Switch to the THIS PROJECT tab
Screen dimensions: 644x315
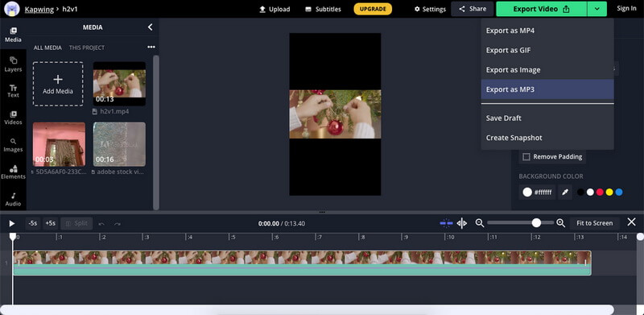[87, 48]
